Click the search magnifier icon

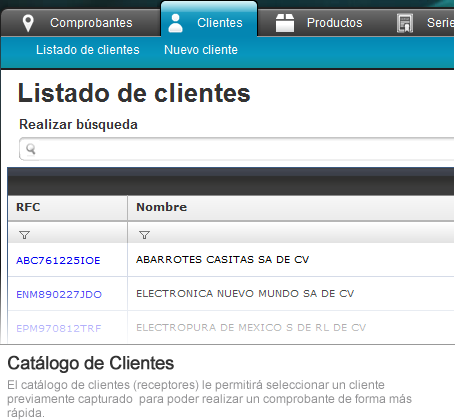[x=31, y=149]
